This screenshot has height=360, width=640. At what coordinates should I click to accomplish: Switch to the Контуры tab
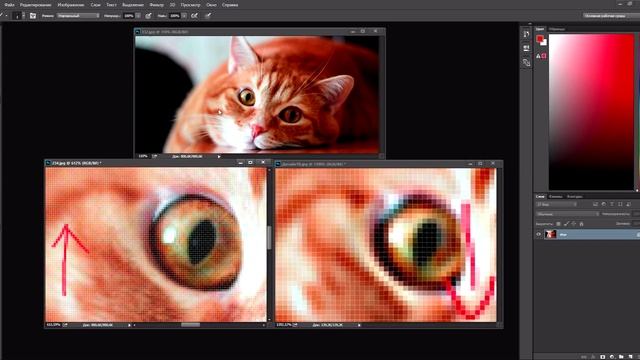575,196
